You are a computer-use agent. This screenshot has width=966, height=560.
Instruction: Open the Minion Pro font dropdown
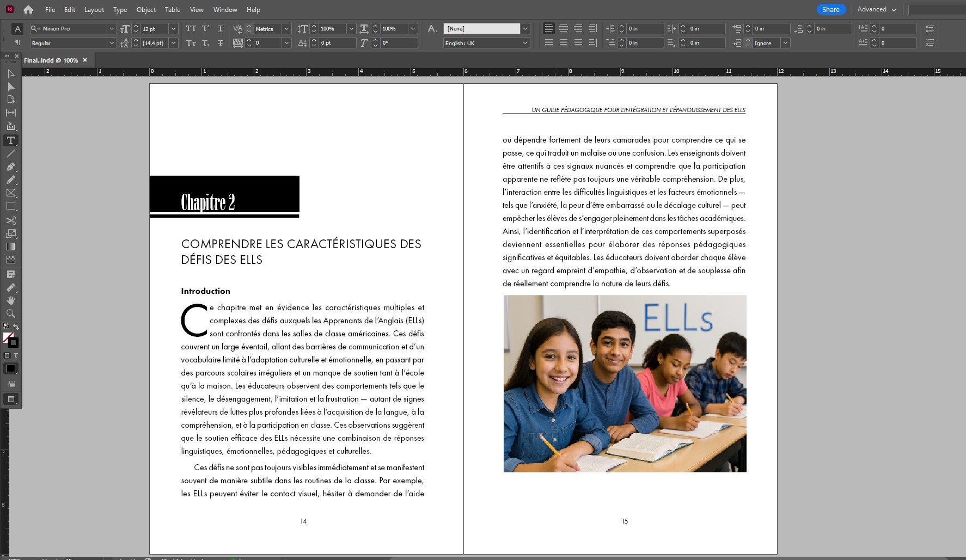(x=112, y=28)
